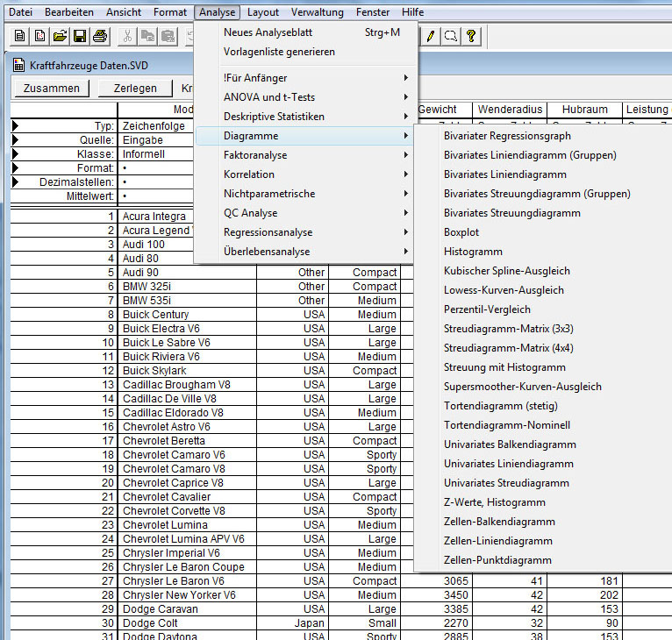Expand the Typ attribute row triangle
Image resolution: width=672 pixels, height=640 pixels.
coord(16,126)
